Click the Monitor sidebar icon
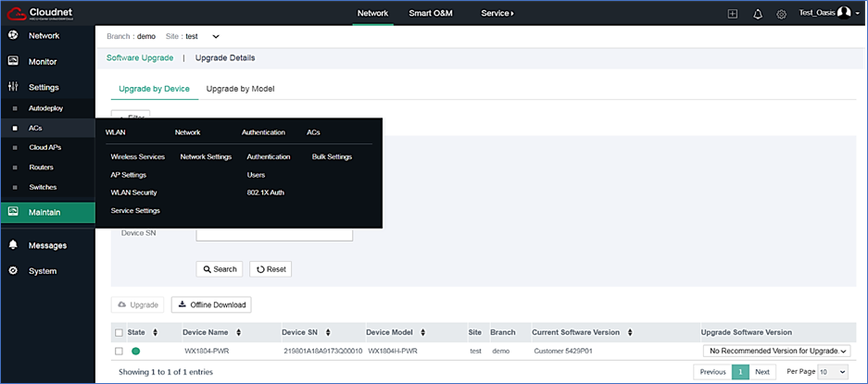The image size is (868, 384). 14,61
